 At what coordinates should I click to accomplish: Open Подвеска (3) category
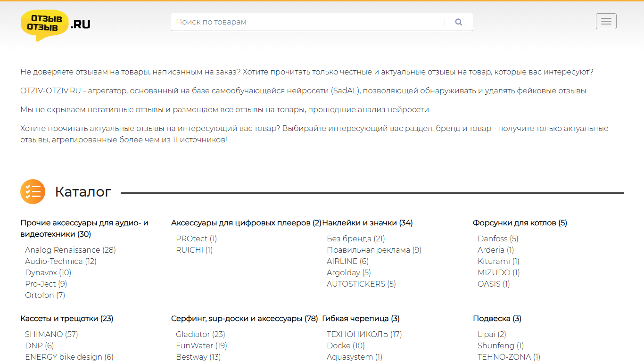coord(497,319)
